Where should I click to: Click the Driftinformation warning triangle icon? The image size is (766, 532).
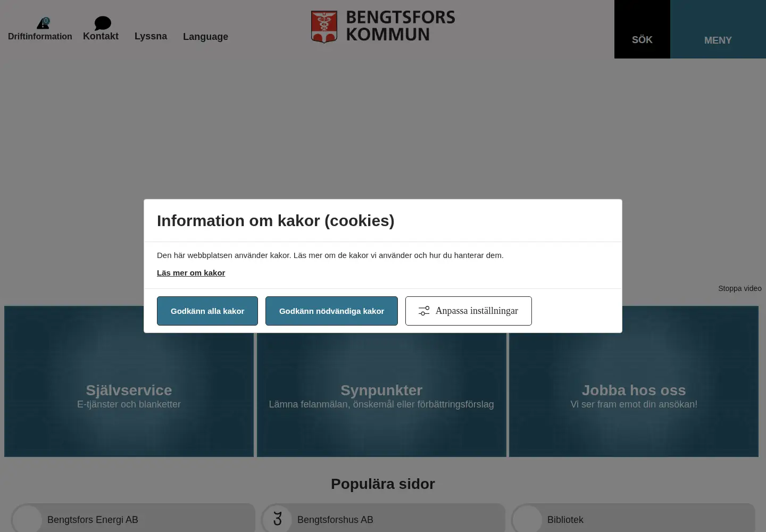[43, 23]
